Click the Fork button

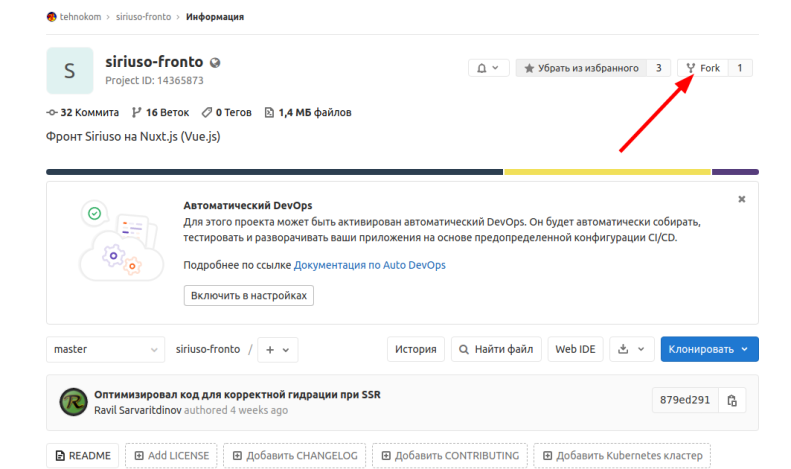point(703,68)
